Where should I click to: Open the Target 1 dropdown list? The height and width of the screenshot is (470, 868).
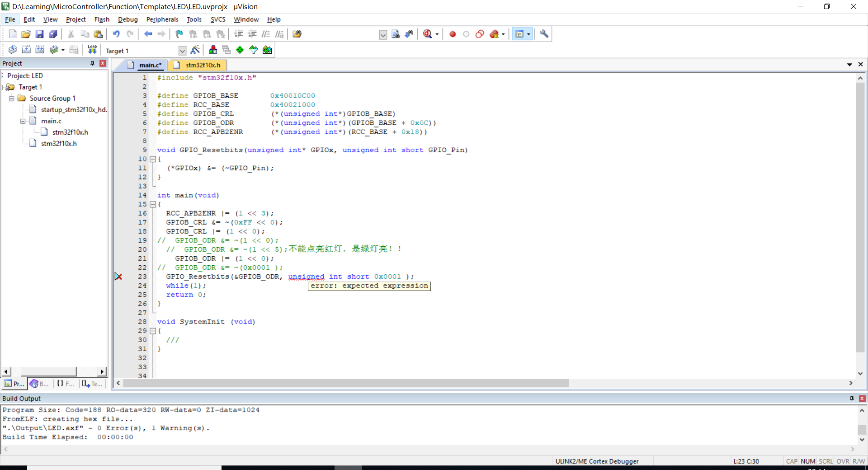point(182,51)
